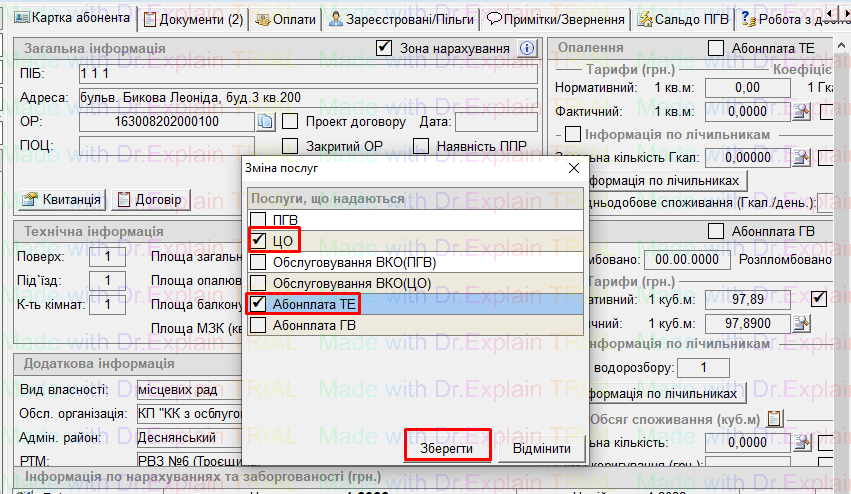Click the info icon beside Зона нарахування
The width and height of the screenshot is (851, 494).
pos(528,48)
